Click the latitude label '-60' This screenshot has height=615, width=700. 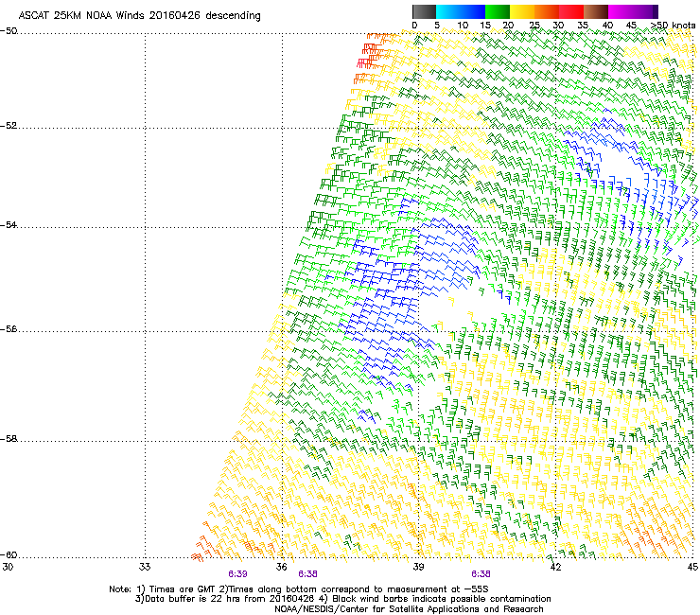9,554
